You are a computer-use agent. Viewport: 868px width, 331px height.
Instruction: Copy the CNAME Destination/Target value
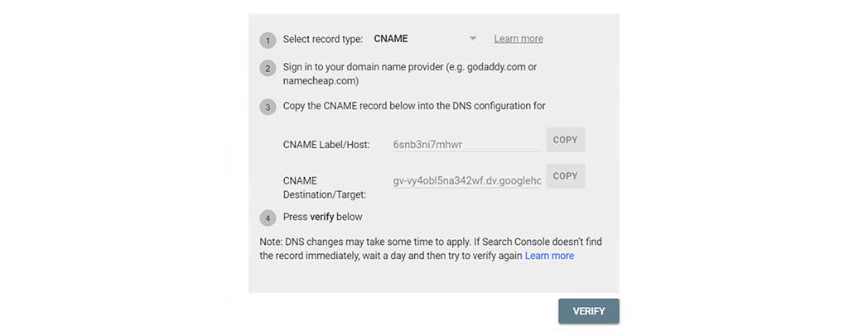pyautogui.click(x=566, y=175)
